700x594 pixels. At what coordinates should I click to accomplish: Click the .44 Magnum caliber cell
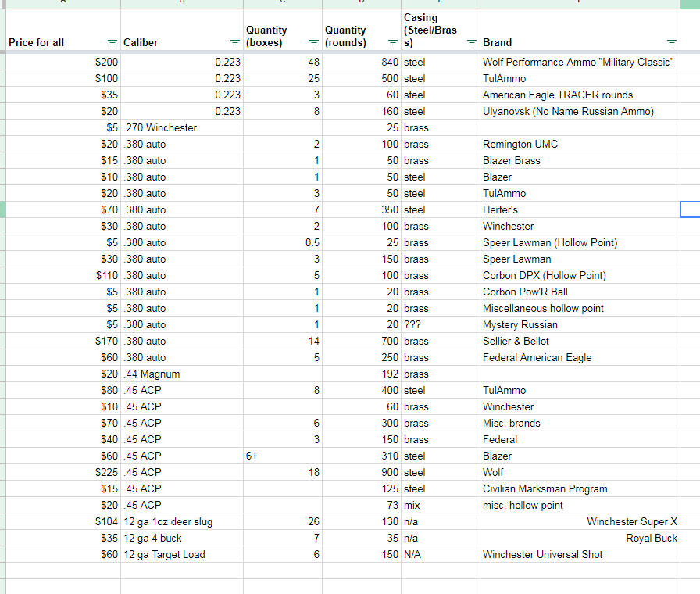(182, 374)
